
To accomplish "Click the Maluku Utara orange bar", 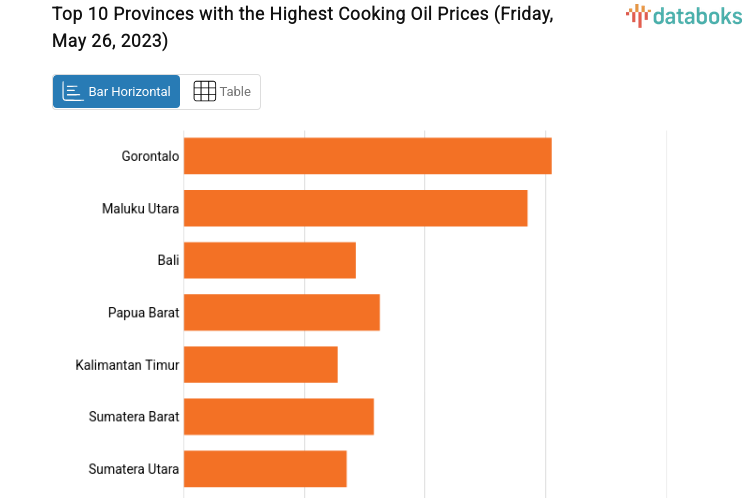I will pos(355,208).
